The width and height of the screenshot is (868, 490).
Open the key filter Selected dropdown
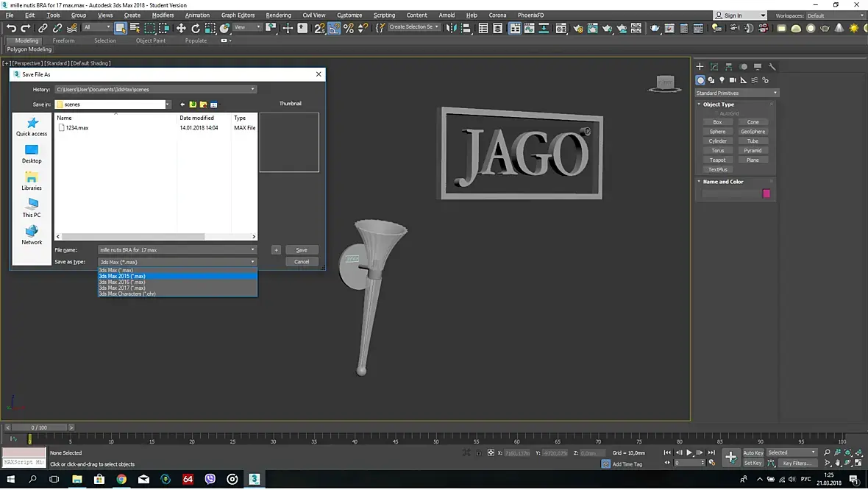(791, 453)
